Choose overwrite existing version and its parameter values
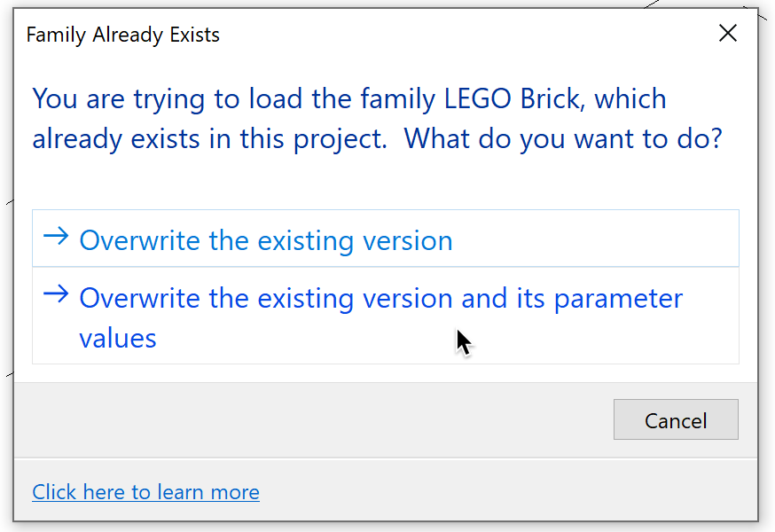775x532 pixels. click(x=380, y=316)
